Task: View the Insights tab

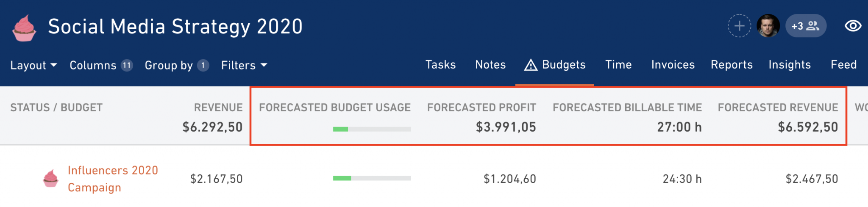Action: pos(790,65)
